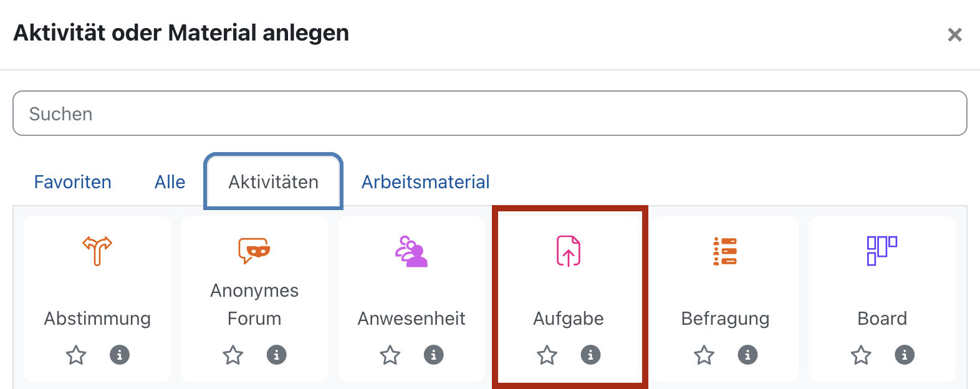Toggle Anwesenheit favorite star

pyautogui.click(x=390, y=355)
